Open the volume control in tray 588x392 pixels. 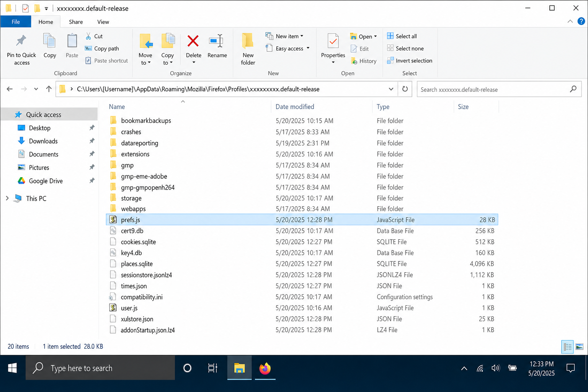click(496, 368)
